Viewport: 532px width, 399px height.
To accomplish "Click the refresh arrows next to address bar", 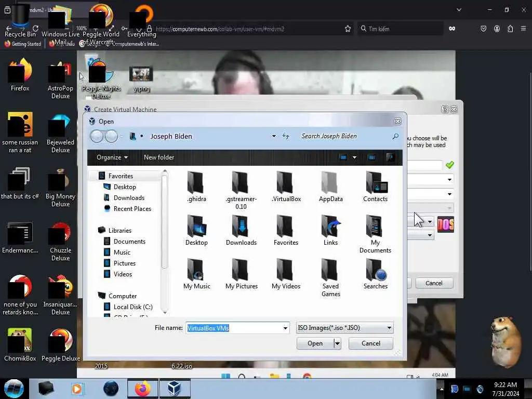I will click(286, 137).
